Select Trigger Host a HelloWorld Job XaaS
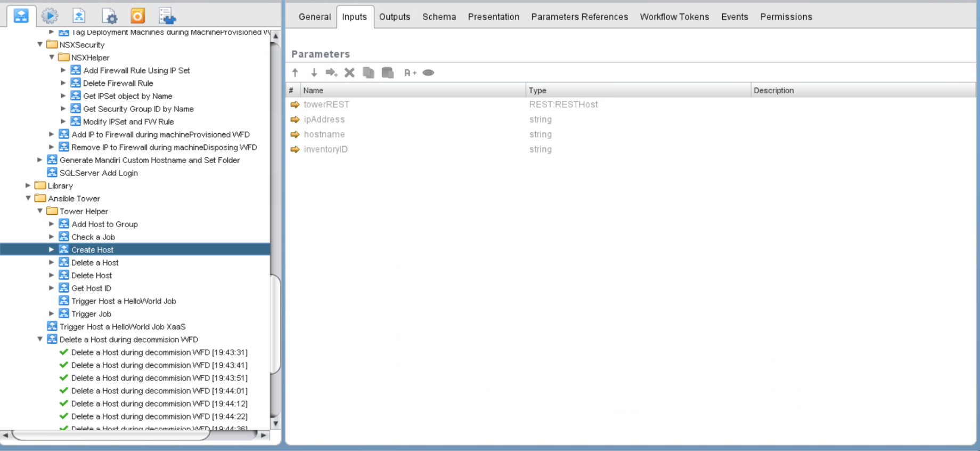 123,326
